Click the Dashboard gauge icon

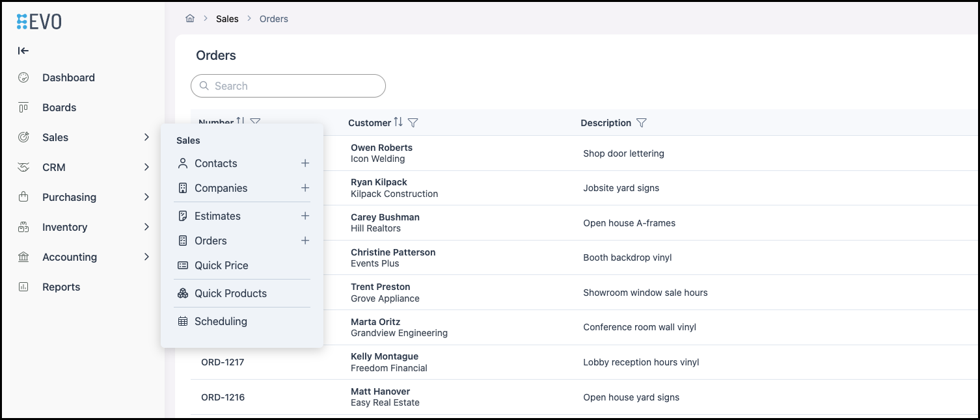pos(23,77)
